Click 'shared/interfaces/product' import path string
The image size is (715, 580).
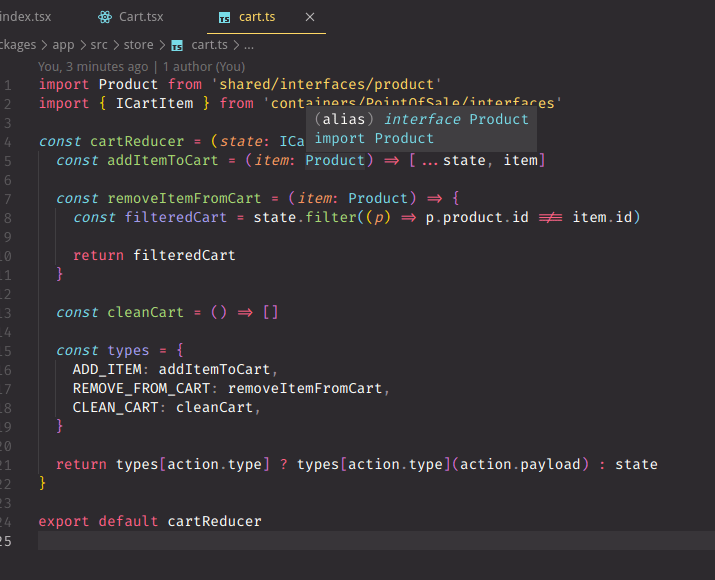(326, 84)
